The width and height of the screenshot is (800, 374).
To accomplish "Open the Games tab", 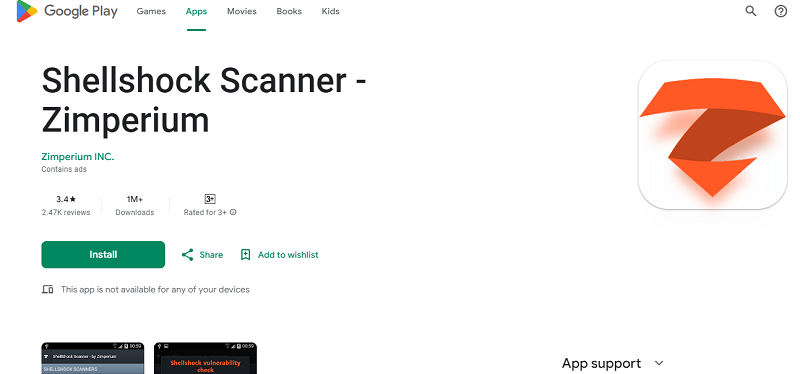I will click(151, 11).
